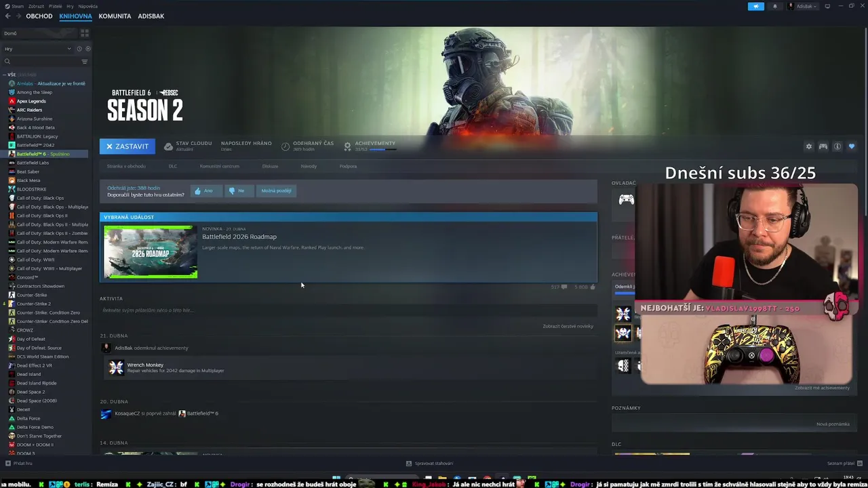Click Zobrazit čerstvé novinky link
This screenshot has height=488, width=868.
tap(568, 326)
